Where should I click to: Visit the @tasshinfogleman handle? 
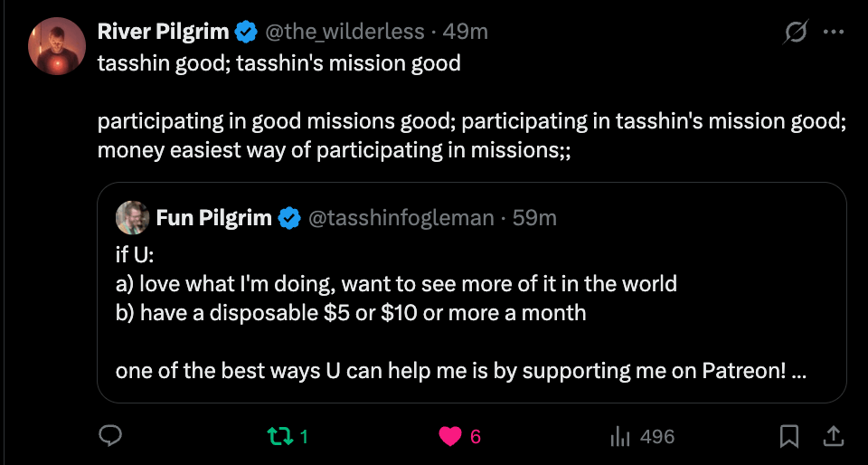pyautogui.click(x=401, y=217)
